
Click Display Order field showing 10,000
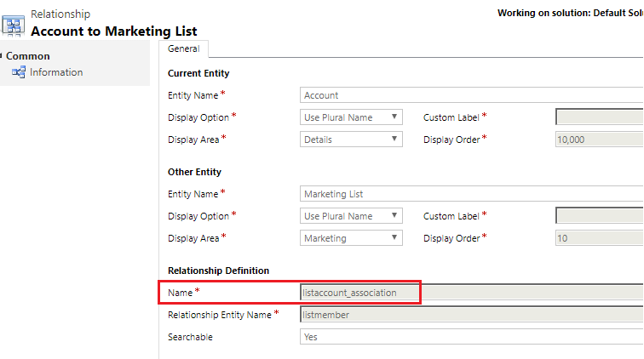(x=600, y=140)
